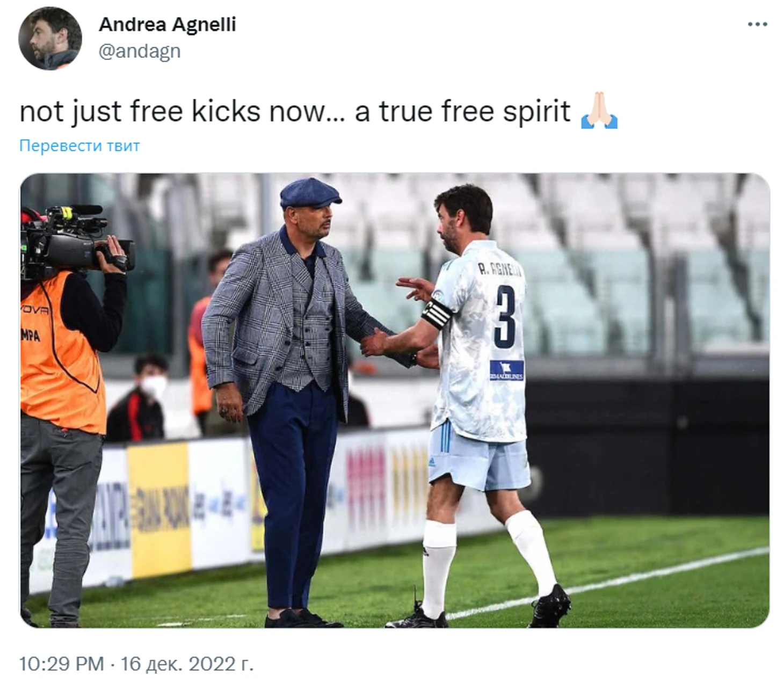Translate tweet via Перевести твит link
This screenshot has height=683, width=784.
click(79, 146)
